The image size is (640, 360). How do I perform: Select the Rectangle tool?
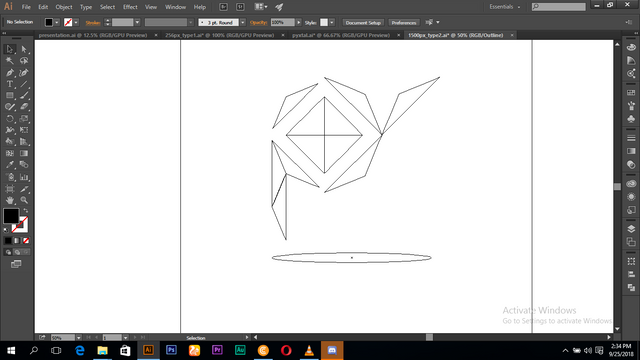point(10,96)
